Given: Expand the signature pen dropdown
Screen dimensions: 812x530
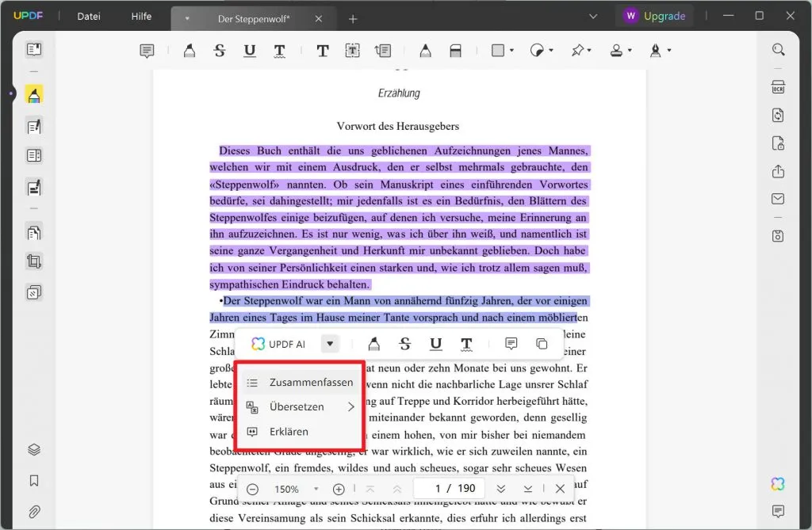Looking at the screenshot, I should [x=669, y=51].
